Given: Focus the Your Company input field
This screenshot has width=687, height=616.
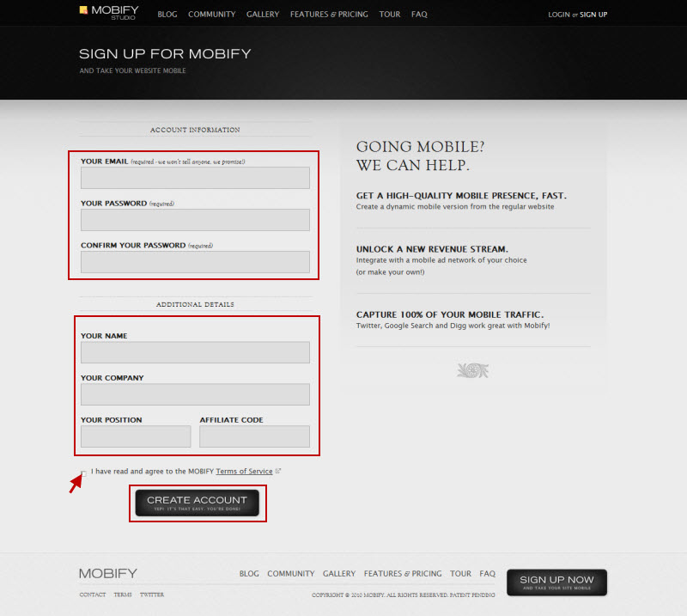Looking at the screenshot, I should tap(195, 394).
